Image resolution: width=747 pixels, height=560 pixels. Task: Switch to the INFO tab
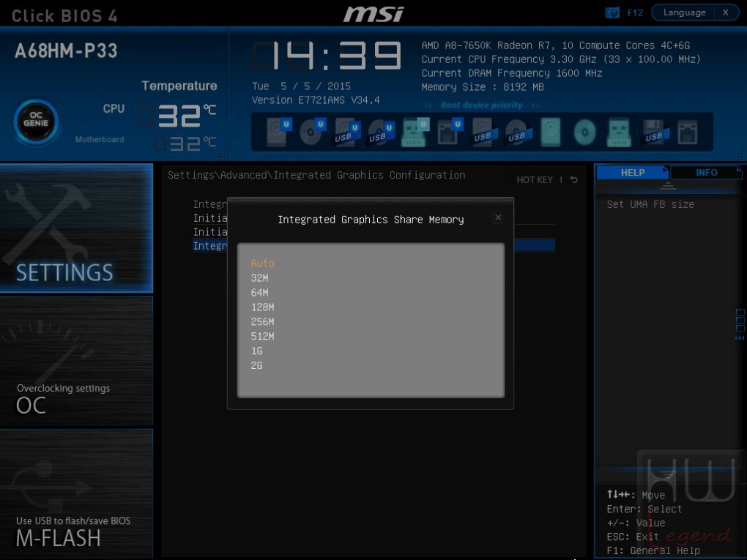click(706, 172)
